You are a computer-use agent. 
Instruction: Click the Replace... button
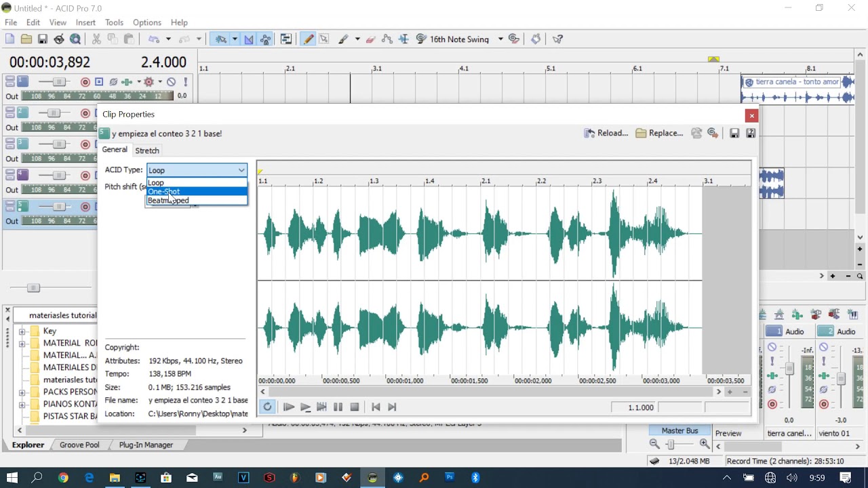[660, 134]
